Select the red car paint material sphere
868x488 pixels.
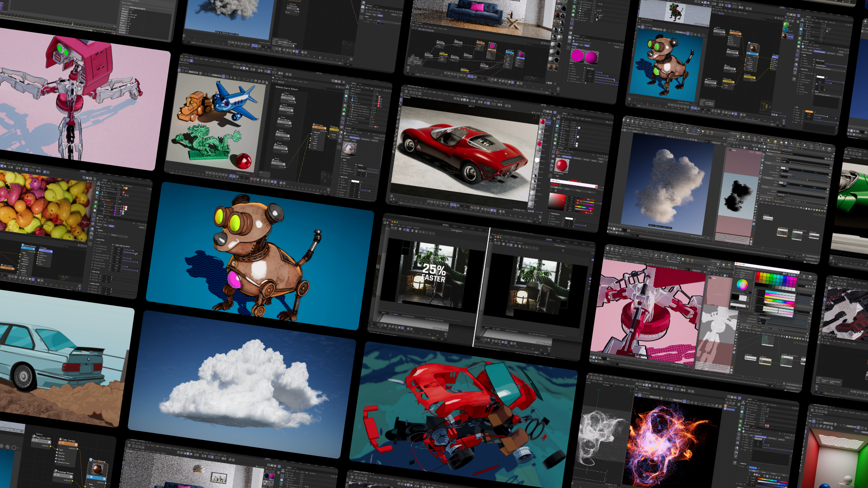click(x=542, y=122)
